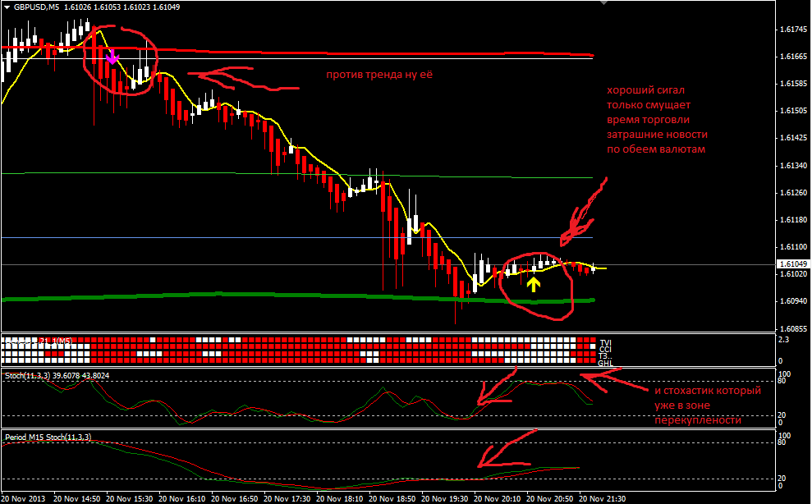
Task: Click the 1.61665 price scale value
Action: tap(793, 57)
